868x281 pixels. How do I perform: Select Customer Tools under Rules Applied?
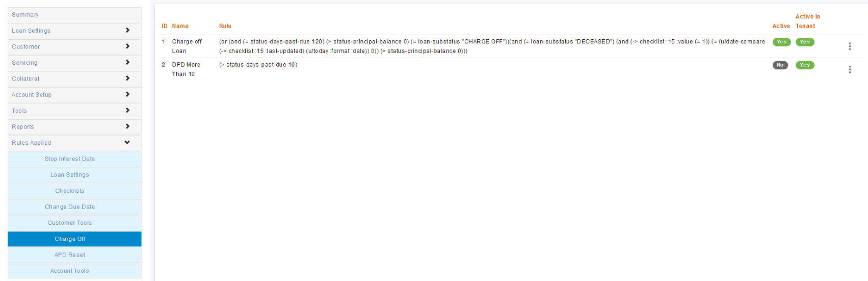tap(74, 223)
